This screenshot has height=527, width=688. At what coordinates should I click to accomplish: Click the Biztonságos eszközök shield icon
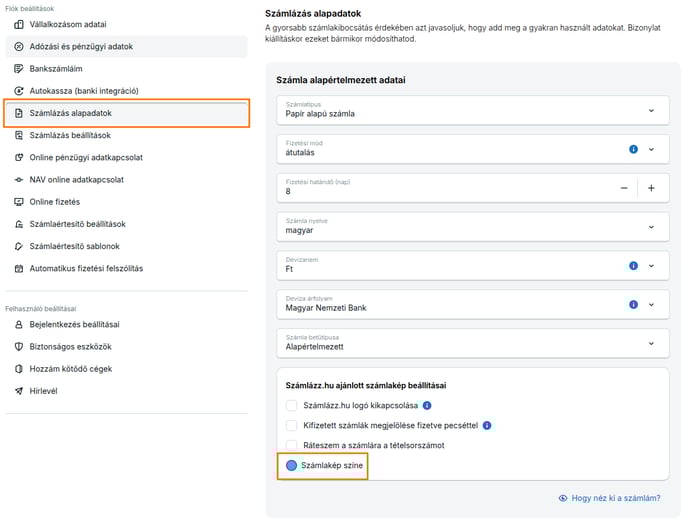pyautogui.click(x=19, y=347)
